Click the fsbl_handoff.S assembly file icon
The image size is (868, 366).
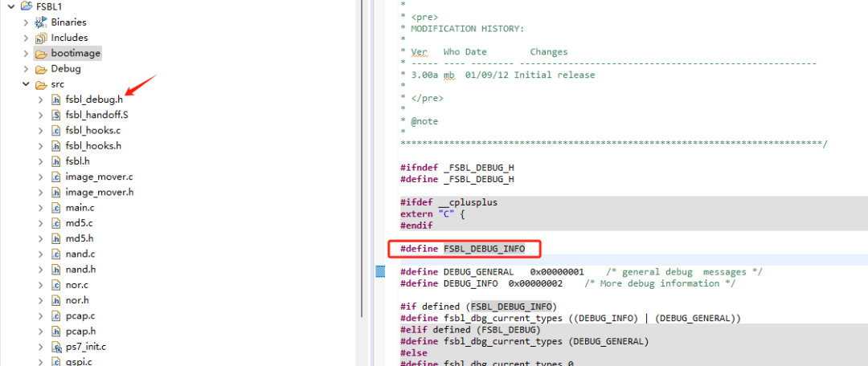point(56,115)
